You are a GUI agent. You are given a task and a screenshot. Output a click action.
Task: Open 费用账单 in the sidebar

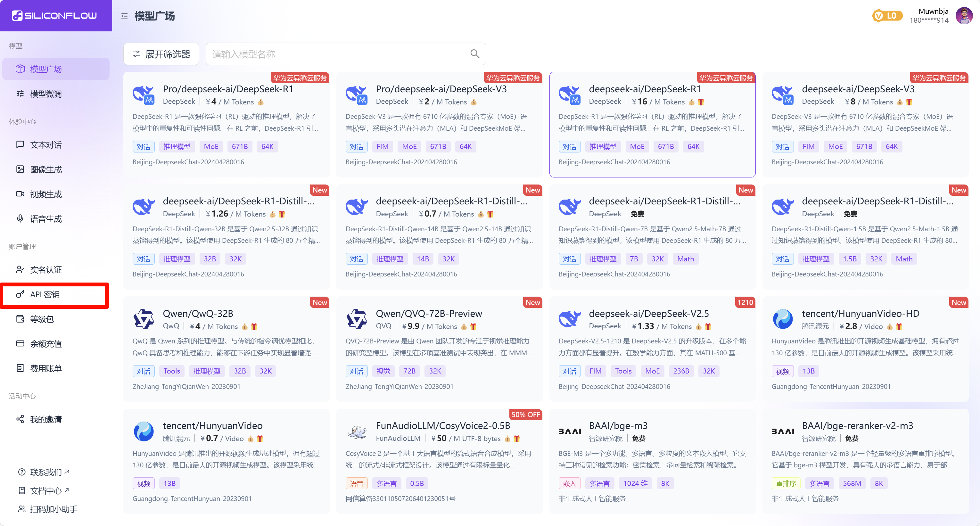[x=56, y=368]
